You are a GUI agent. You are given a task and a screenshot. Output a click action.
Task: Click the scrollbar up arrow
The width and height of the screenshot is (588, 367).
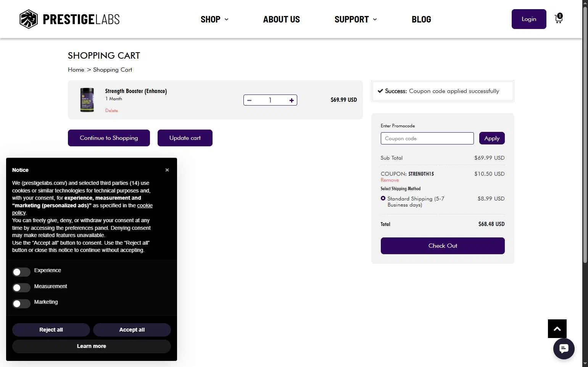[585, 3]
